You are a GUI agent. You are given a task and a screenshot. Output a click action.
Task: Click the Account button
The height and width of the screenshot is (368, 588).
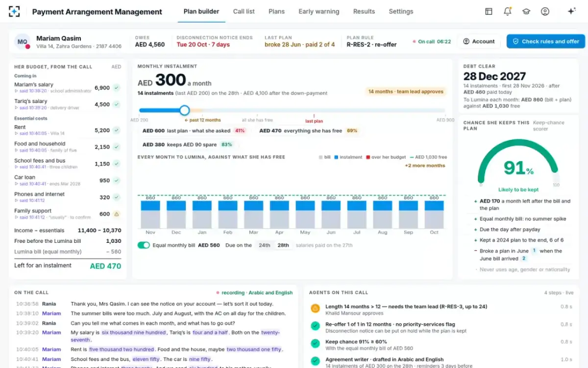point(479,42)
